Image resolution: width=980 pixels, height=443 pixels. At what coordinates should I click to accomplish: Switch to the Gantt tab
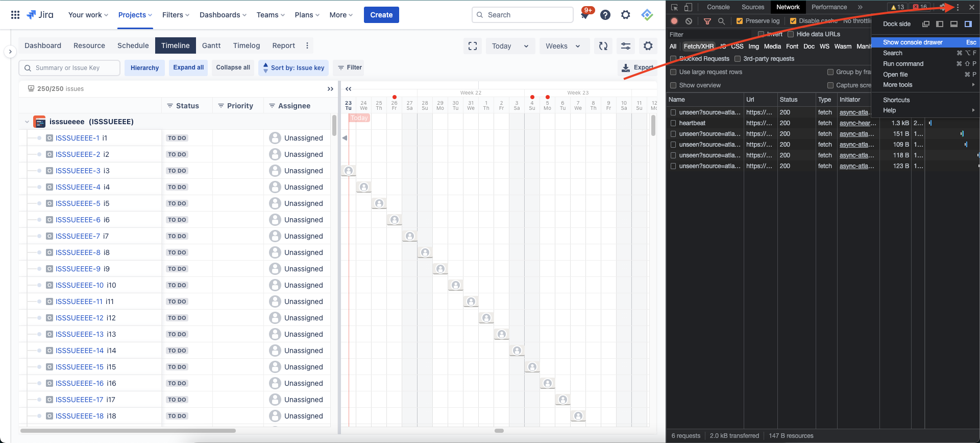click(x=211, y=45)
